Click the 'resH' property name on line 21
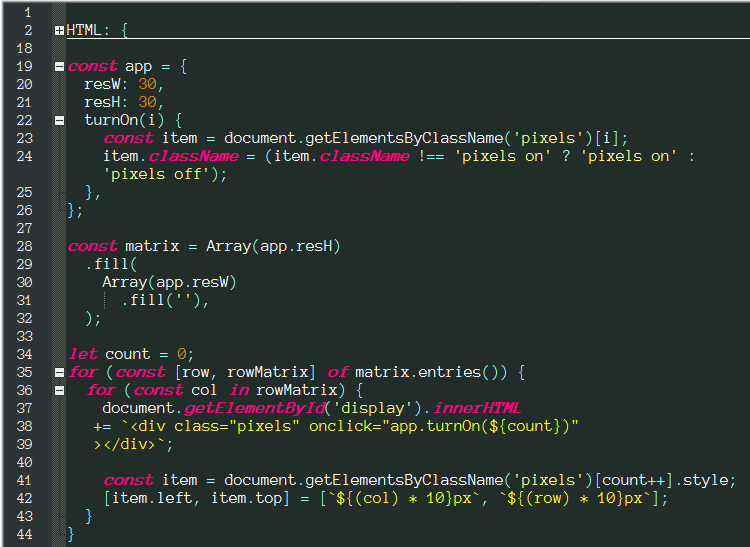This screenshot has width=750, height=547. (x=102, y=102)
